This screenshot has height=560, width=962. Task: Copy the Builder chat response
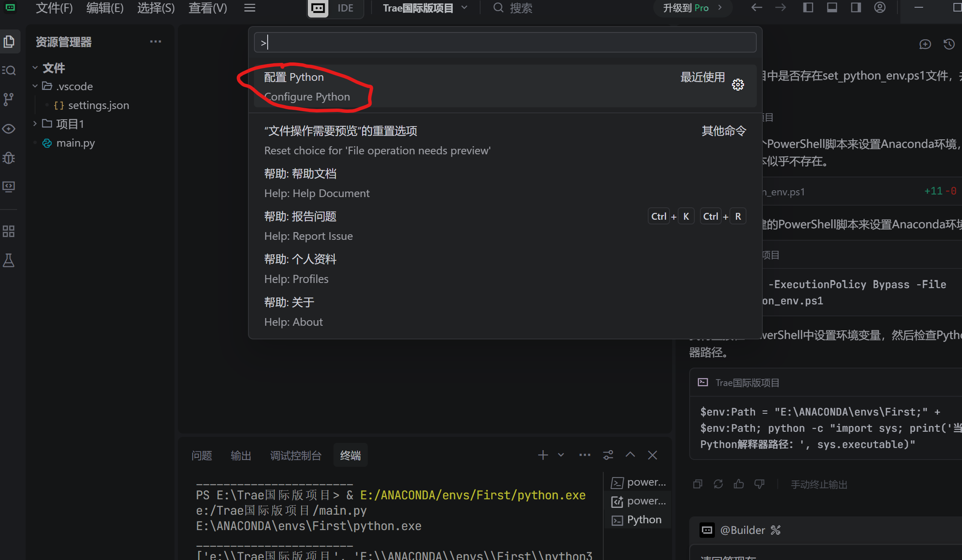(x=697, y=483)
